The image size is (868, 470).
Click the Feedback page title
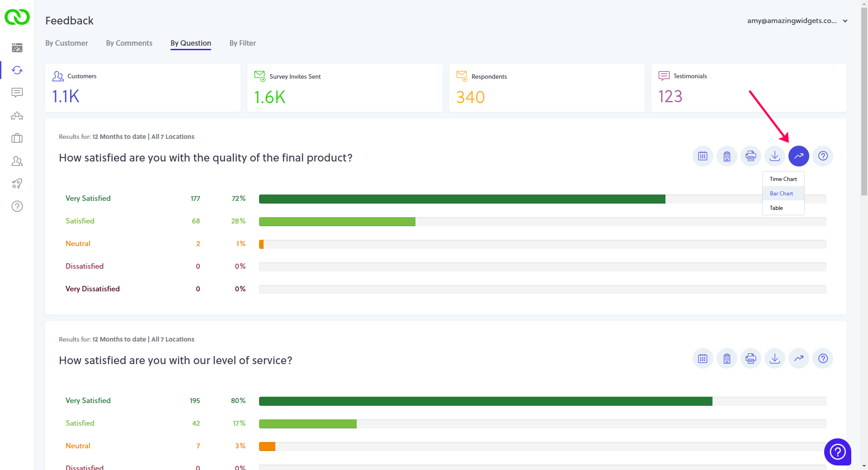tap(69, 21)
